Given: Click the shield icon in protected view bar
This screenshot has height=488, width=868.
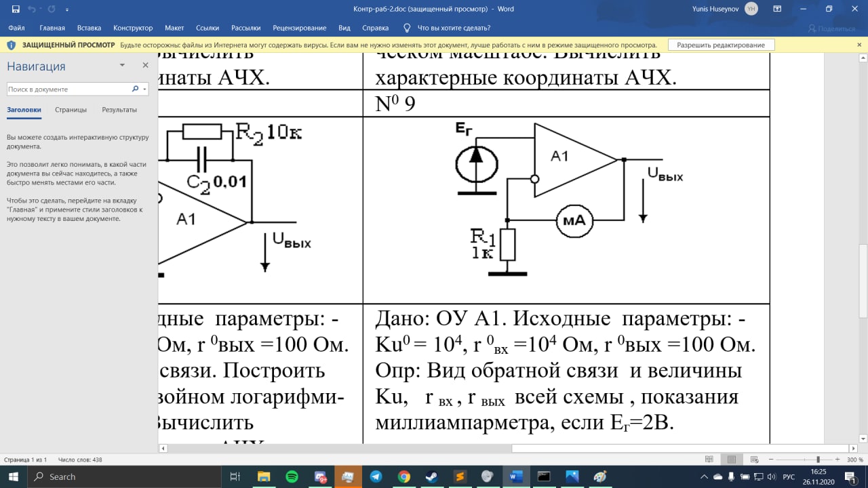Looking at the screenshot, I should tap(12, 45).
